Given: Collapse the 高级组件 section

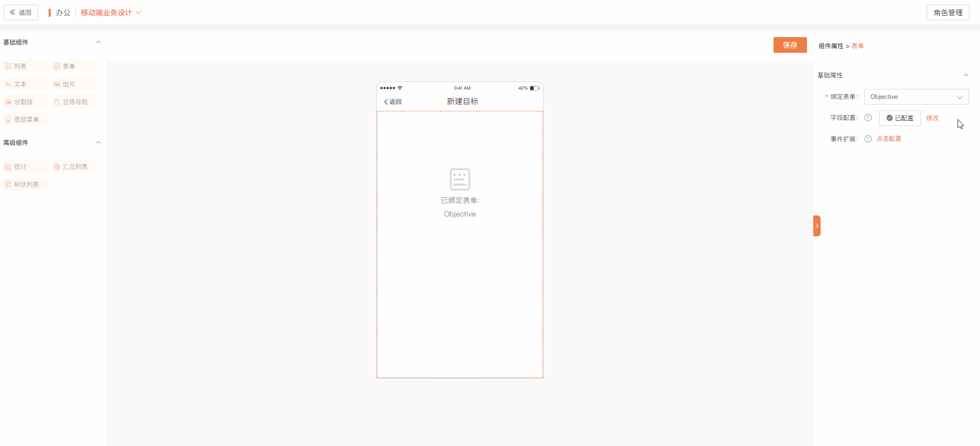Looking at the screenshot, I should pyautogui.click(x=98, y=143).
